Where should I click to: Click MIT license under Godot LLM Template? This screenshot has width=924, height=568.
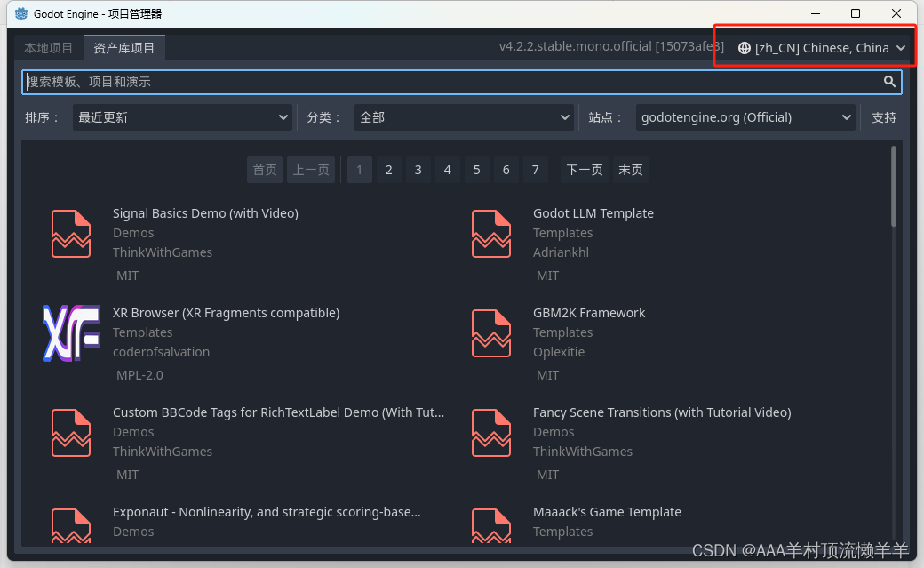tap(548, 276)
